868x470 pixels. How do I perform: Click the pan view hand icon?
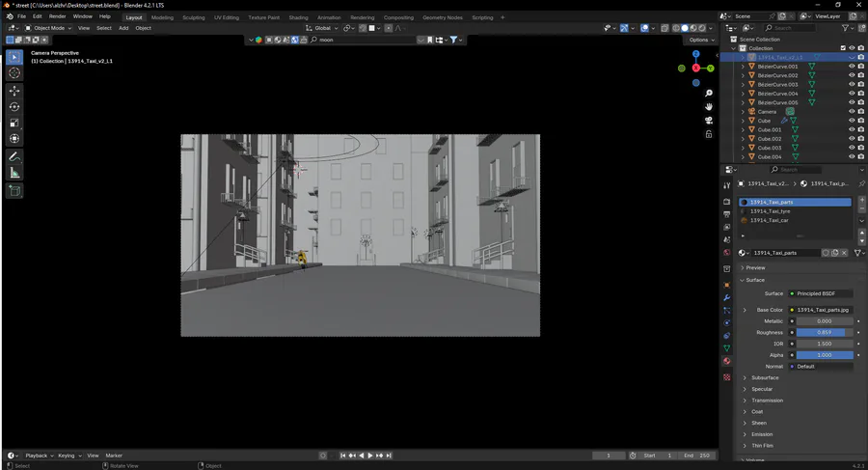(x=709, y=106)
